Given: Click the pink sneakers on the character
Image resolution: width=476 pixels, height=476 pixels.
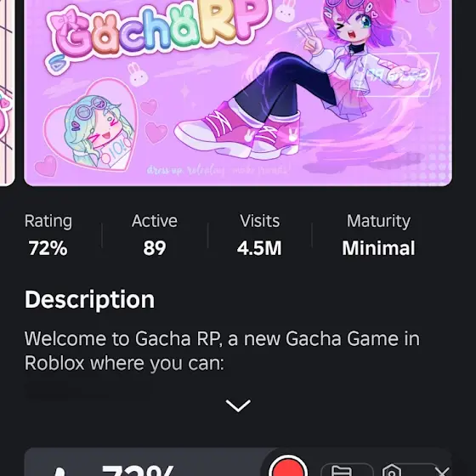Looking at the screenshot, I should [x=238, y=133].
